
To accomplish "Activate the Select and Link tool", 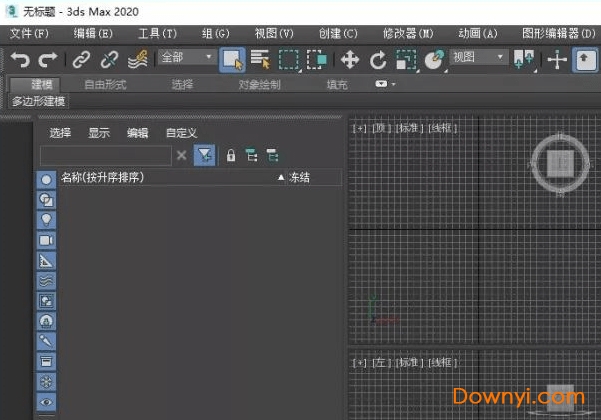I will [x=82, y=59].
